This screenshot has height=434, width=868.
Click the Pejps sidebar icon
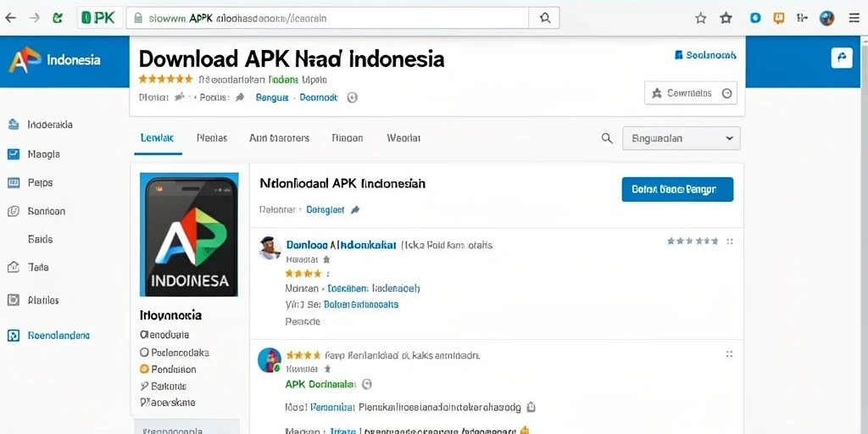pos(14,183)
